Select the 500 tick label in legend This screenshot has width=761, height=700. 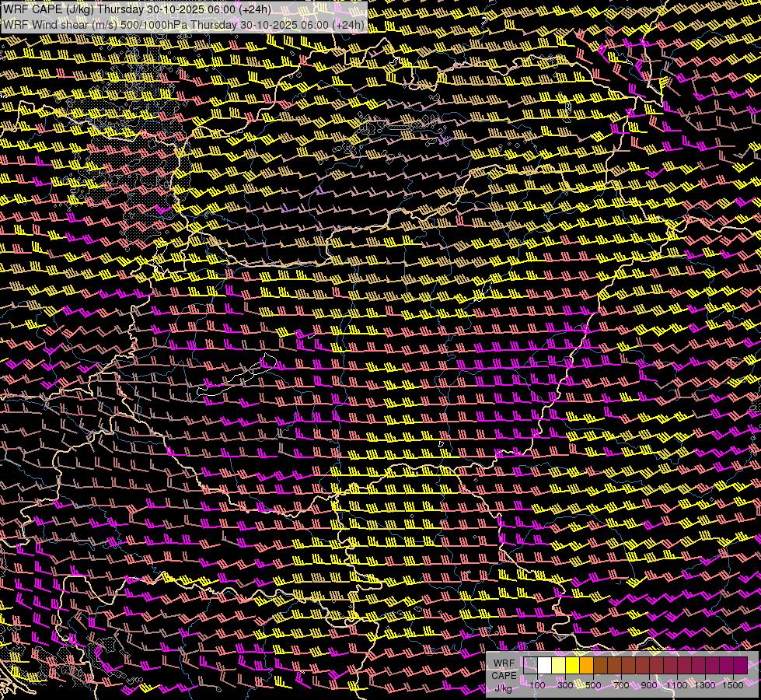pyautogui.click(x=593, y=685)
